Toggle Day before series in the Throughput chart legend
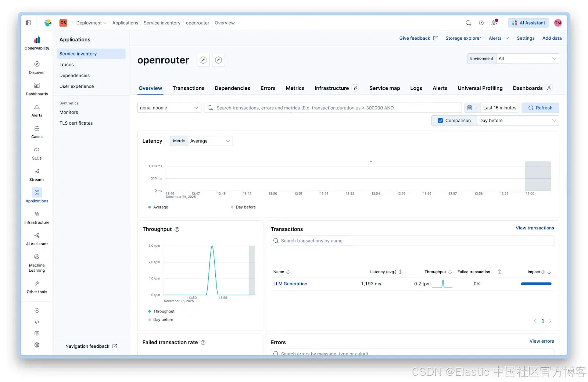Viewport: 588px width, 382px height. [161, 320]
